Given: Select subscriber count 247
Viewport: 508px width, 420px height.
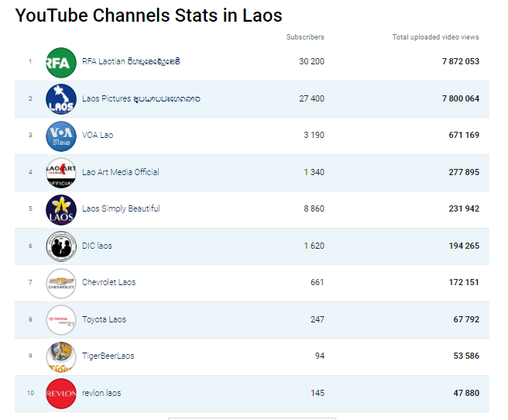Looking at the screenshot, I should coord(317,319).
